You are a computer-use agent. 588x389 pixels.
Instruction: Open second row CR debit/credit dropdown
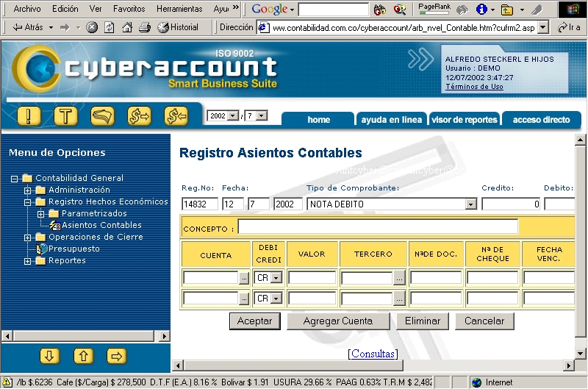pyautogui.click(x=276, y=299)
